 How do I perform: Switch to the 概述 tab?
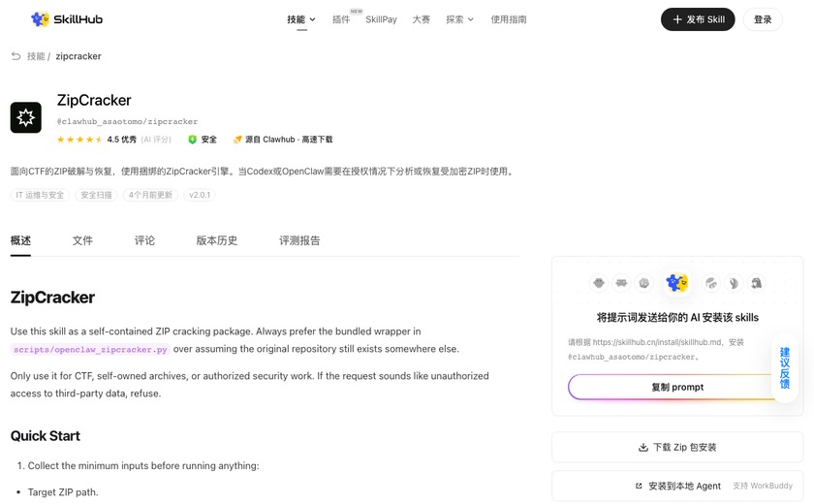(20, 240)
